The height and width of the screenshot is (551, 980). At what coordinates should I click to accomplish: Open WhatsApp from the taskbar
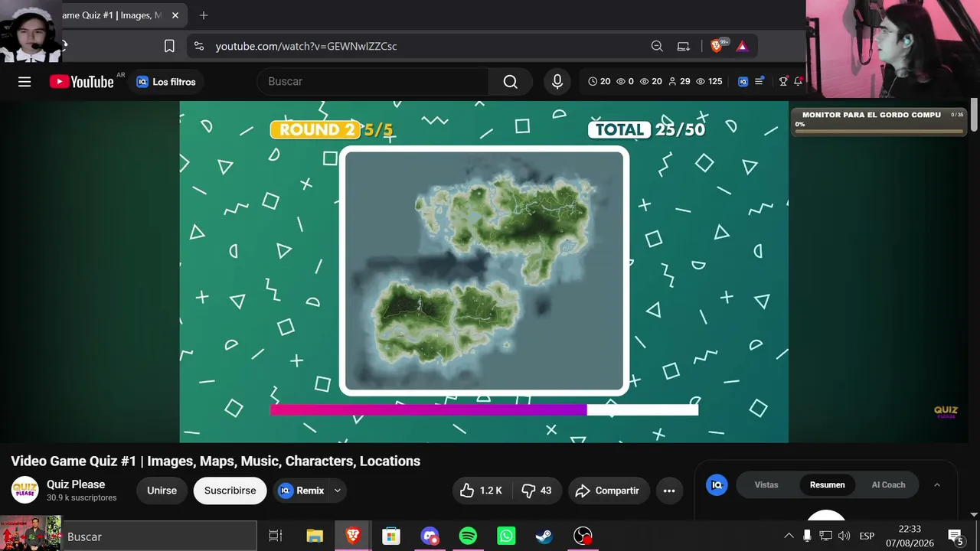point(506,536)
